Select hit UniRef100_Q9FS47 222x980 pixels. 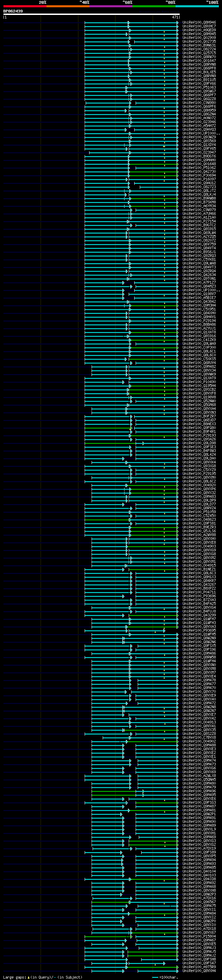[199, 963]
